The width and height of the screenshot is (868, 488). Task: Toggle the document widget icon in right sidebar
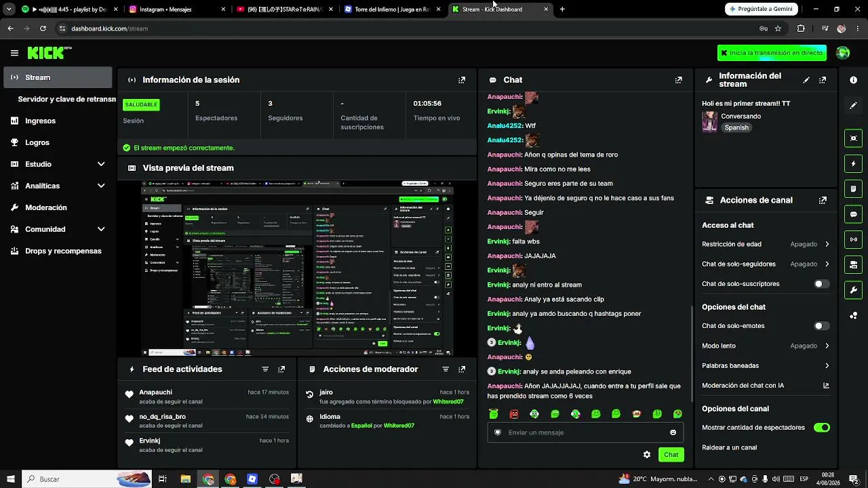[x=853, y=188]
